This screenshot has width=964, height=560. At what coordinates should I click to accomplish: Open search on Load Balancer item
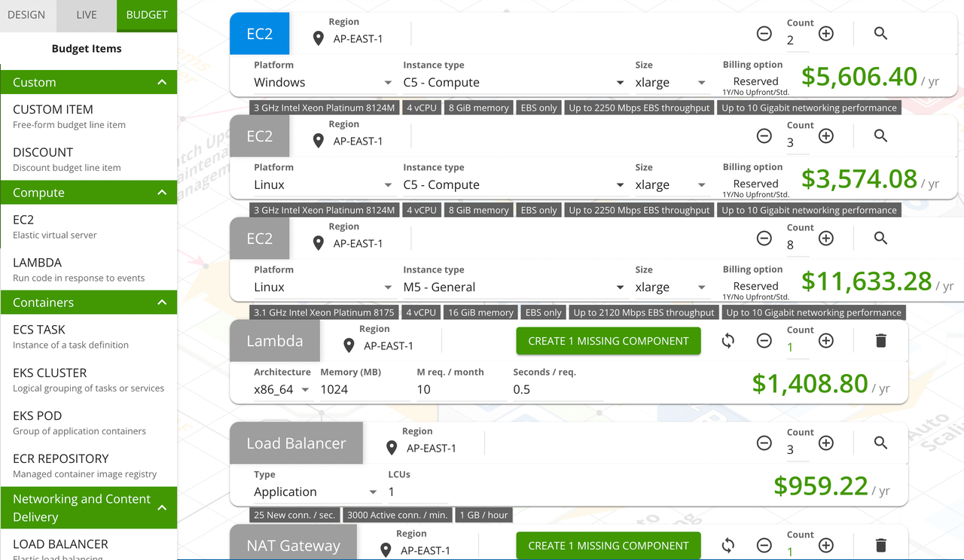(x=880, y=443)
